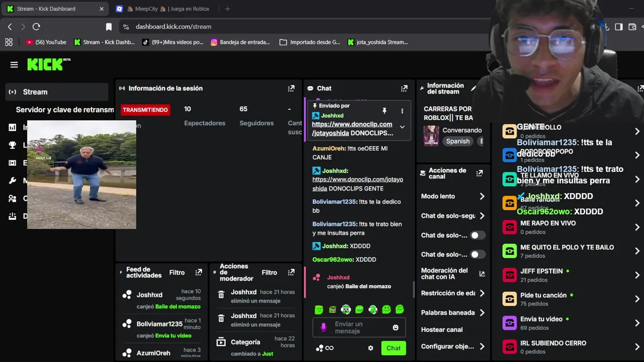Click the channel points infinity icon
Viewport: 644px width, 362px height.
pos(330,348)
